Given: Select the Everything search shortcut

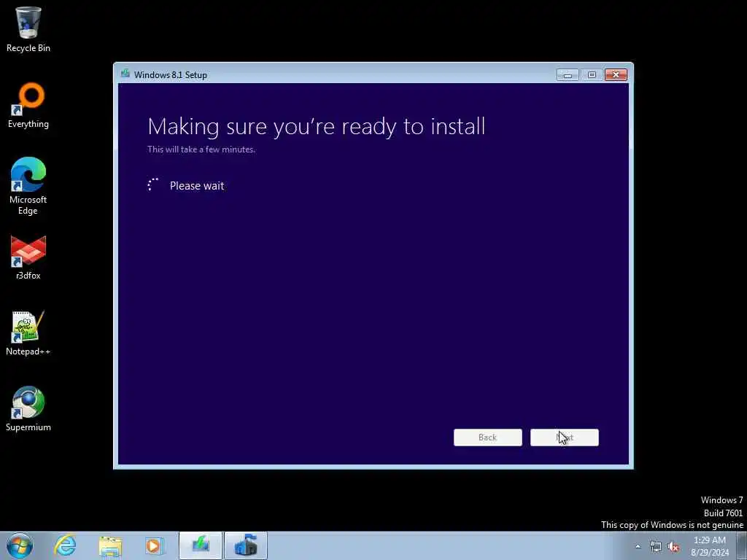Looking at the screenshot, I should [x=28, y=106].
